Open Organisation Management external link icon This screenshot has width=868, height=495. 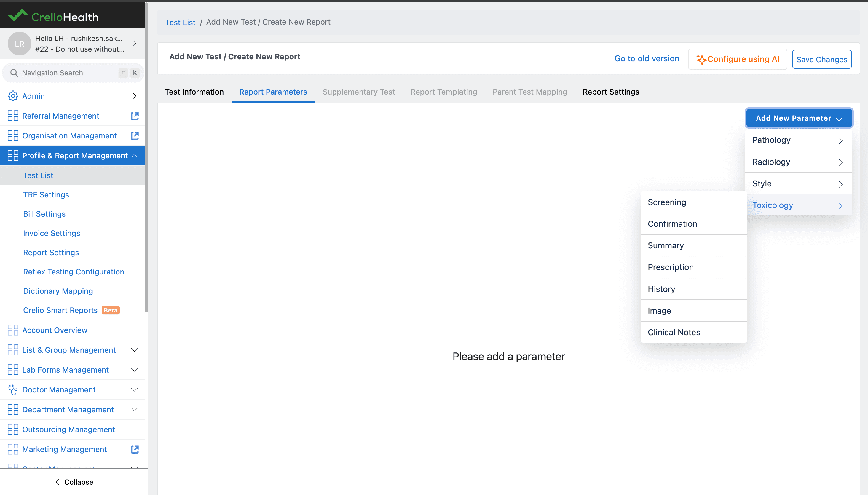pyautogui.click(x=135, y=136)
